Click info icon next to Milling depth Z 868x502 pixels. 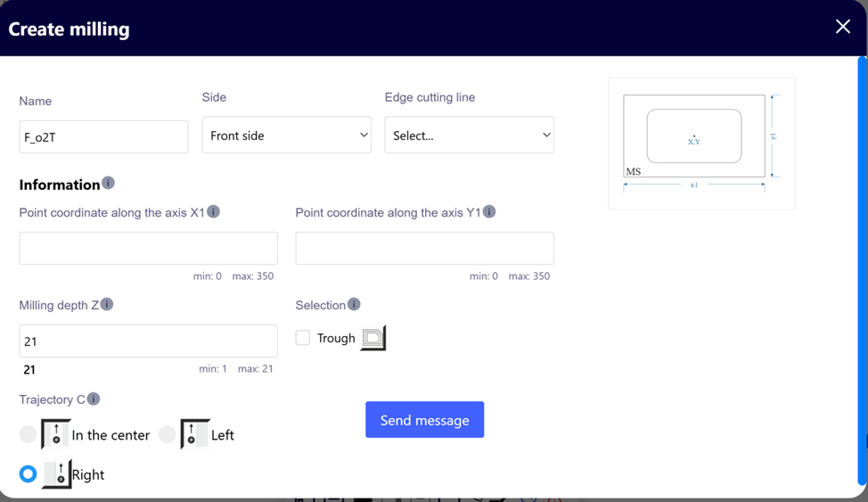pyautogui.click(x=107, y=304)
